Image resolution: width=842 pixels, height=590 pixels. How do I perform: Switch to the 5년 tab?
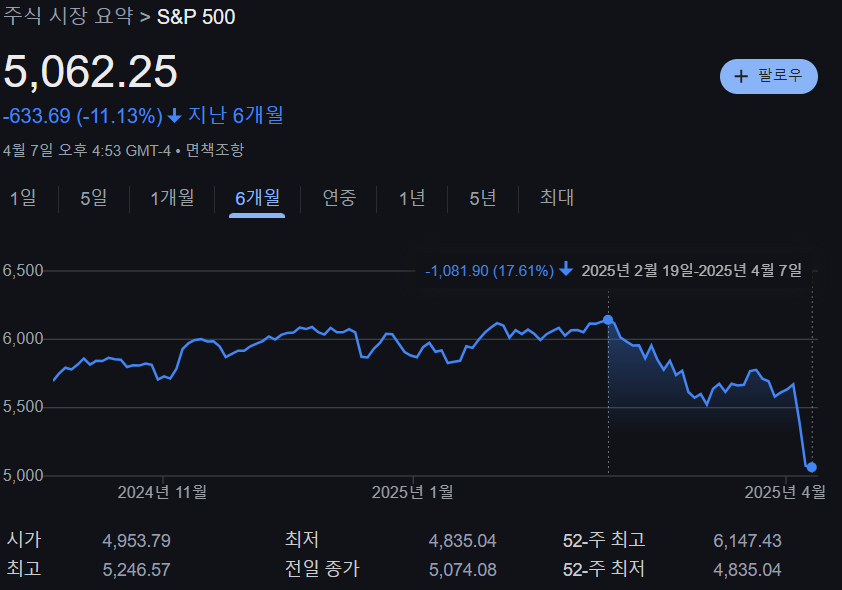click(x=482, y=198)
